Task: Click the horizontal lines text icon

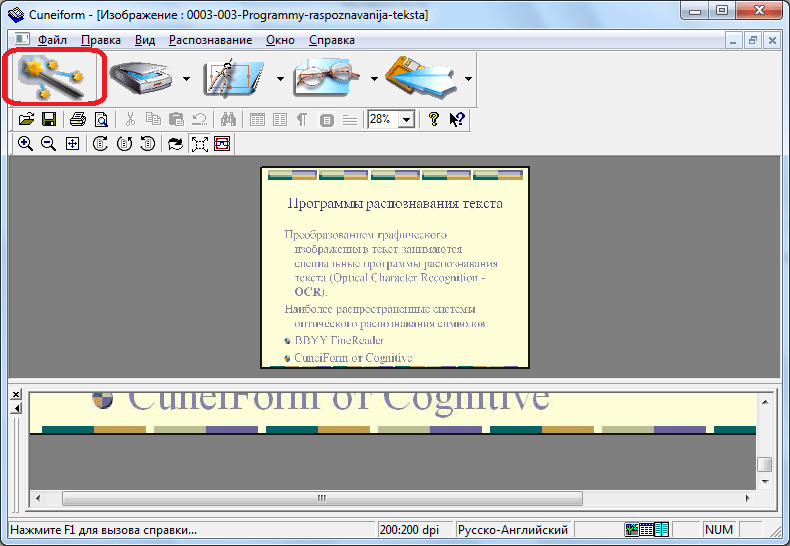Action: 350,120
